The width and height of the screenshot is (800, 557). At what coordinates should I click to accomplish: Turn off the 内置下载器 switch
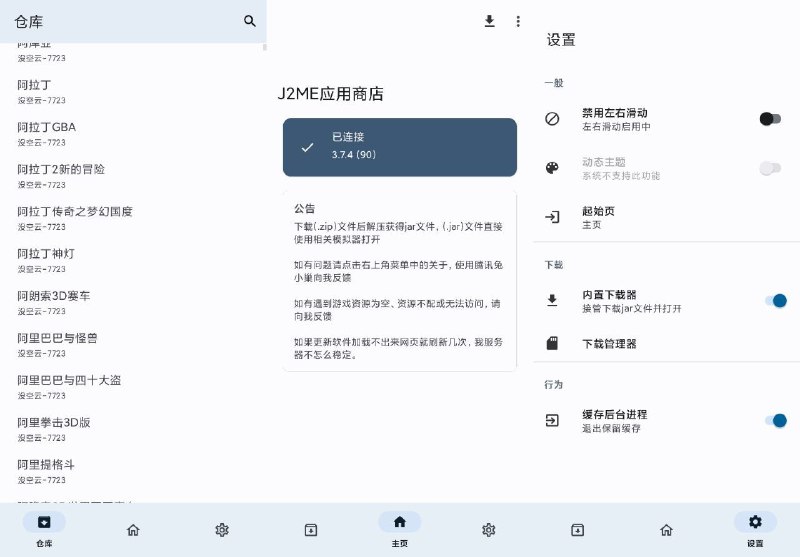(774, 301)
